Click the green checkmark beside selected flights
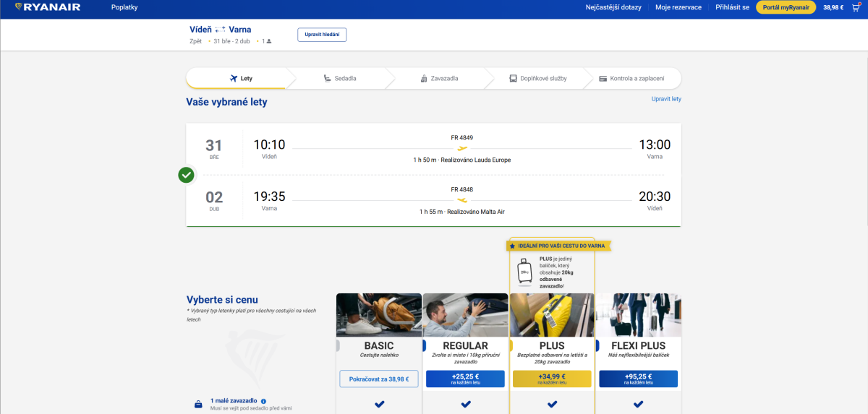868x414 pixels. tap(187, 175)
